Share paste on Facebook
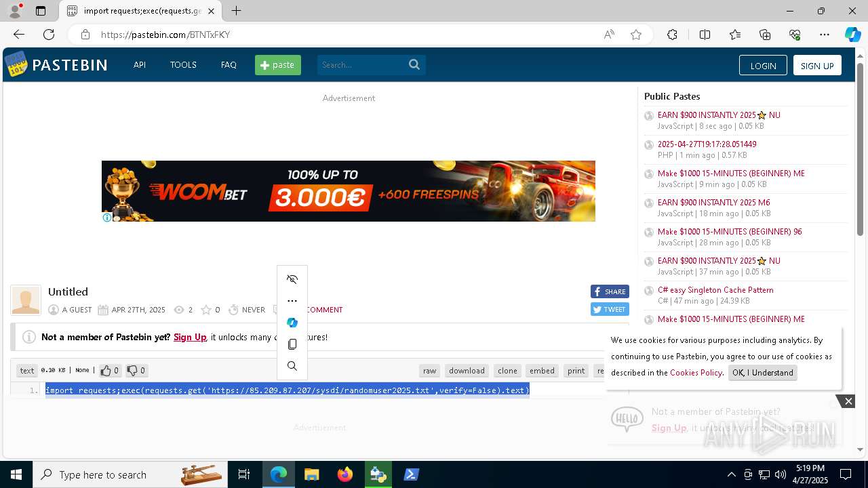Image resolution: width=868 pixels, height=488 pixels. point(610,291)
